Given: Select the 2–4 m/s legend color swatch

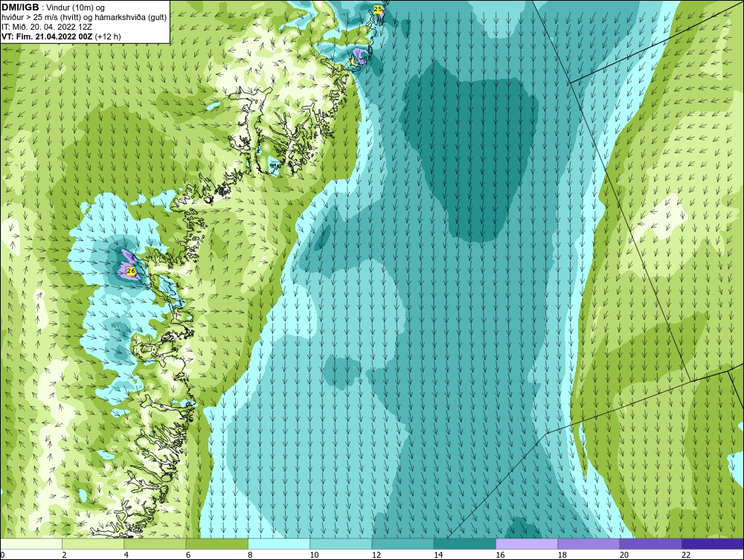Looking at the screenshot, I should click(93, 544).
